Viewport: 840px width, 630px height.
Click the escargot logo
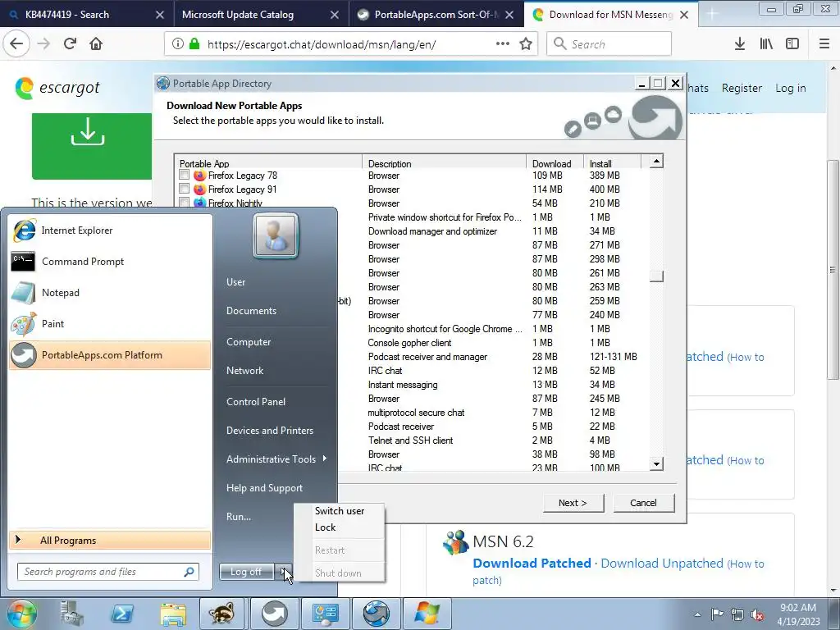(57, 88)
